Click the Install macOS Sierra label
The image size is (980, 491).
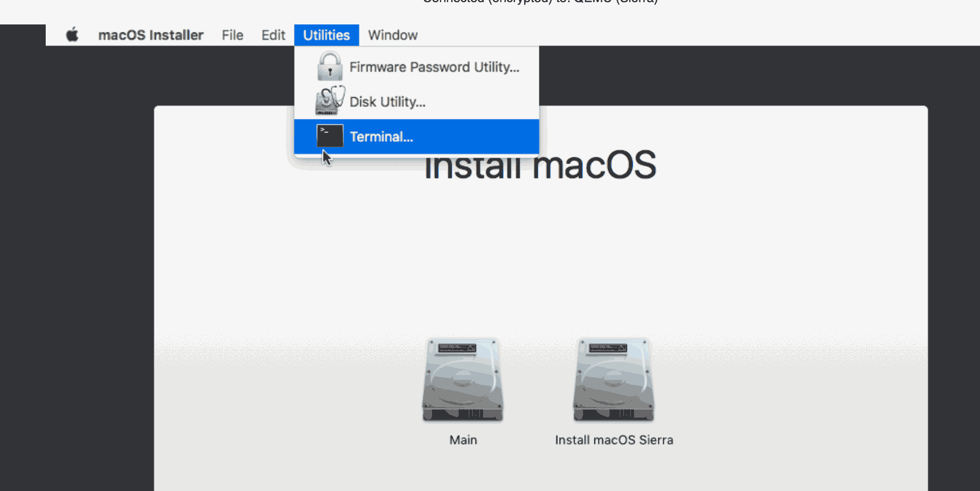pyautogui.click(x=614, y=440)
